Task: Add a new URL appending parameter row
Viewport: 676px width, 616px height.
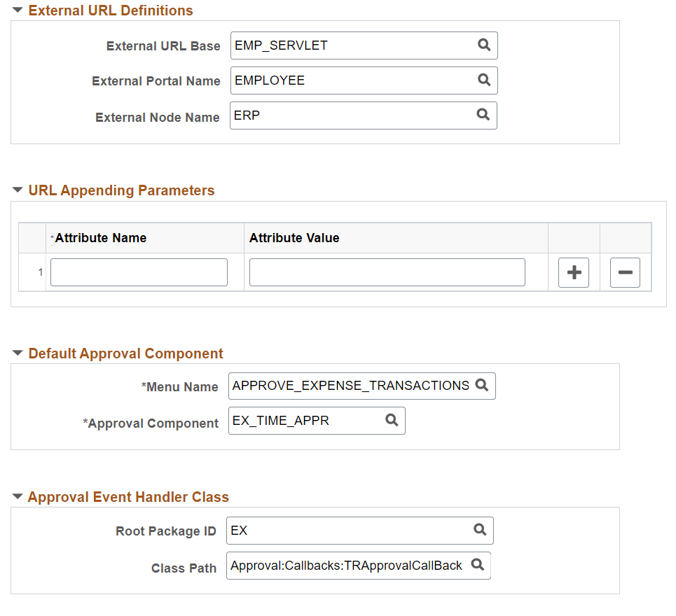Action: pyautogui.click(x=573, y=272)
